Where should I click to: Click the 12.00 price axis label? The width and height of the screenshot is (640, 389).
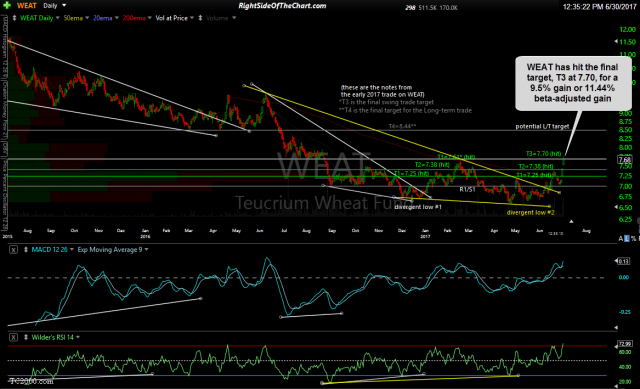coord(627,29)
